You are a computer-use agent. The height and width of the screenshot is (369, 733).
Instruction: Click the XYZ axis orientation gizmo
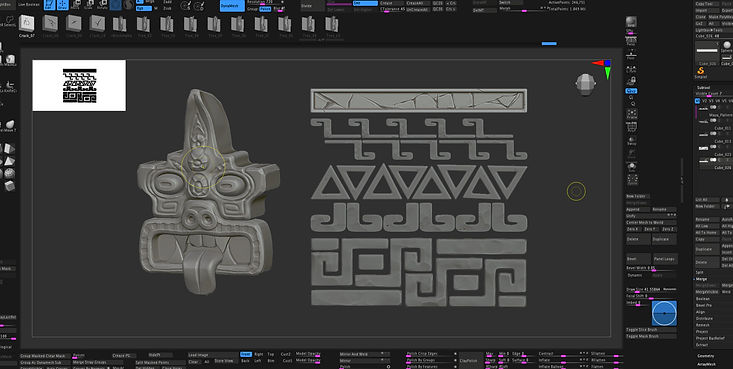coord(603,68)
